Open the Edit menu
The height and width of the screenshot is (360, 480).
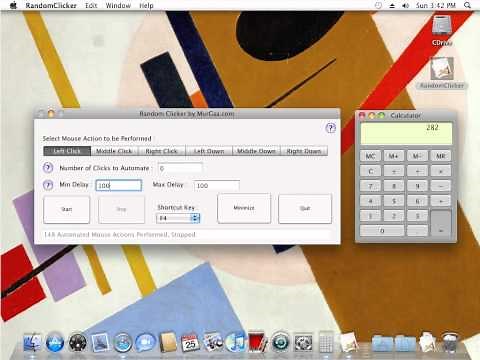(91, 5)
